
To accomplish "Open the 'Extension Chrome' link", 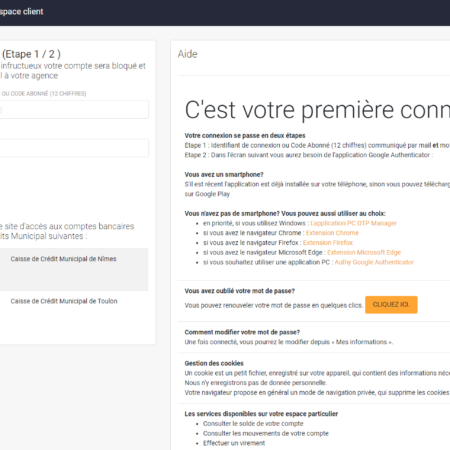I will [x=332, y=233].
